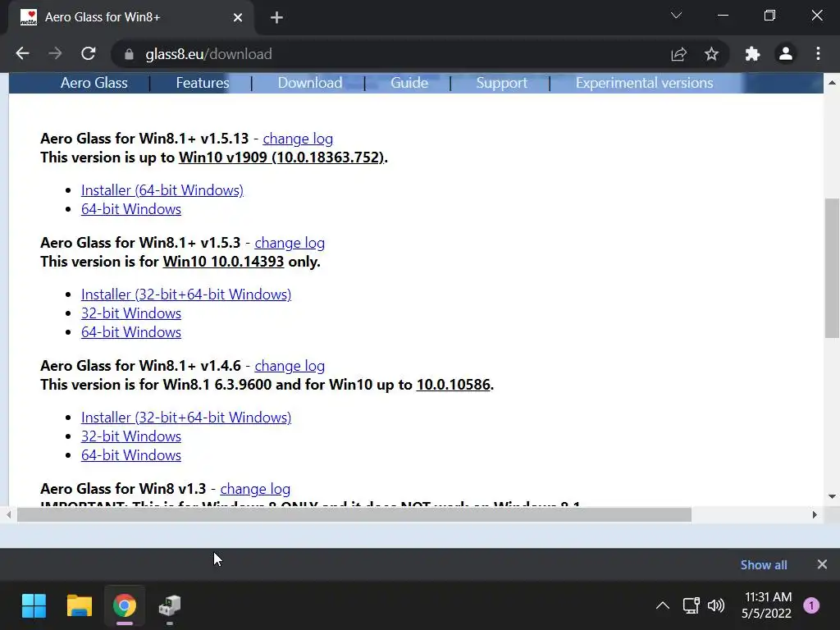Open change log for v1.5.3
The width and height of the screenshot is (840, 630).
click(290, 243)
